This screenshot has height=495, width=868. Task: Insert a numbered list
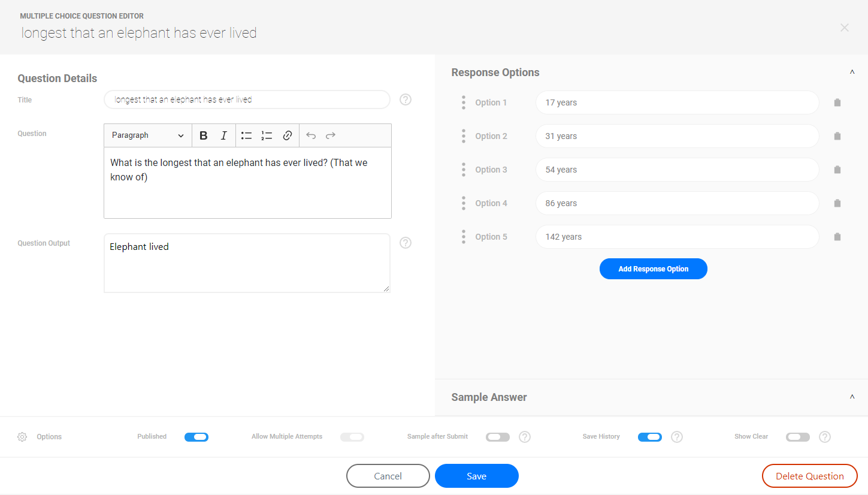[267, 135]
